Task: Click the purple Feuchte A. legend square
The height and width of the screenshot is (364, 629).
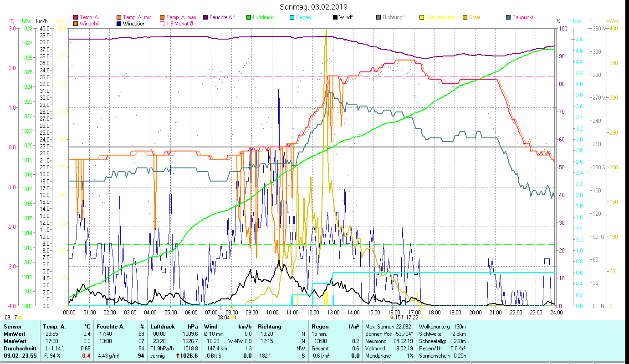Action: tap(205, 17)
